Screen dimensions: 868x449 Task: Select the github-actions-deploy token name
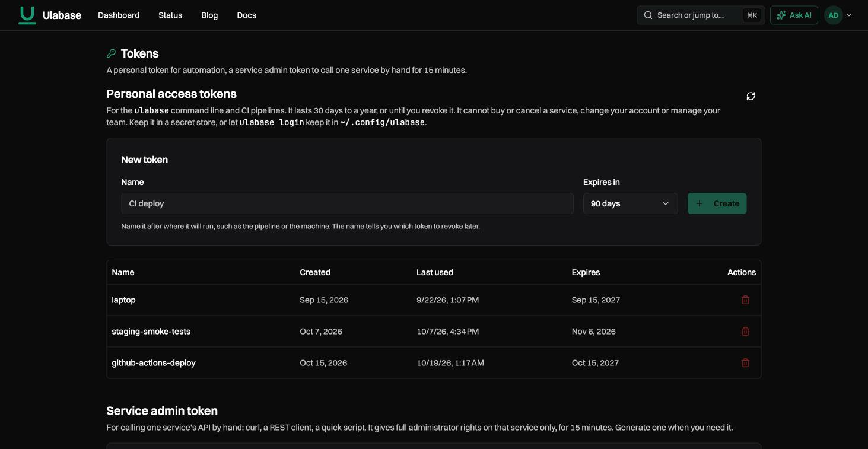(x=154, y=363)
